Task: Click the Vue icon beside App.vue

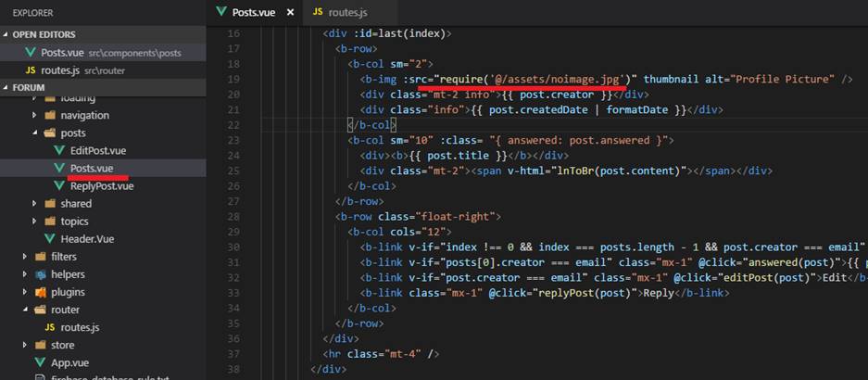Action: [40, 362]
